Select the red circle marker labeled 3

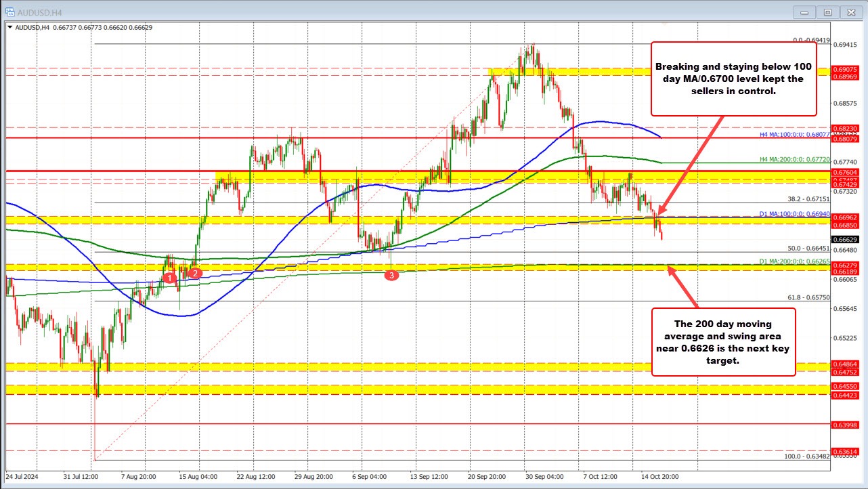(391, 276)
